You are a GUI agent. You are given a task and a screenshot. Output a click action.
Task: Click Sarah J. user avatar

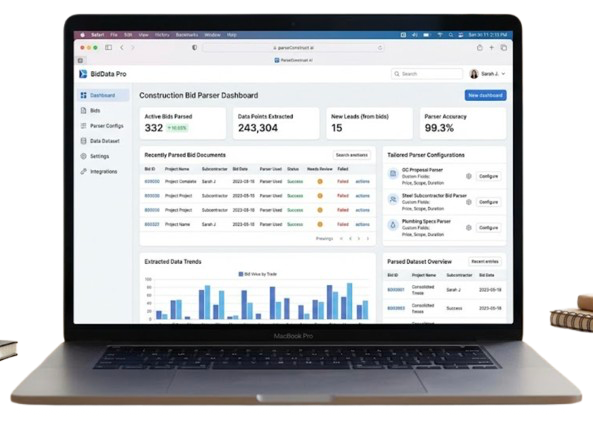click(x=474, y=74)
